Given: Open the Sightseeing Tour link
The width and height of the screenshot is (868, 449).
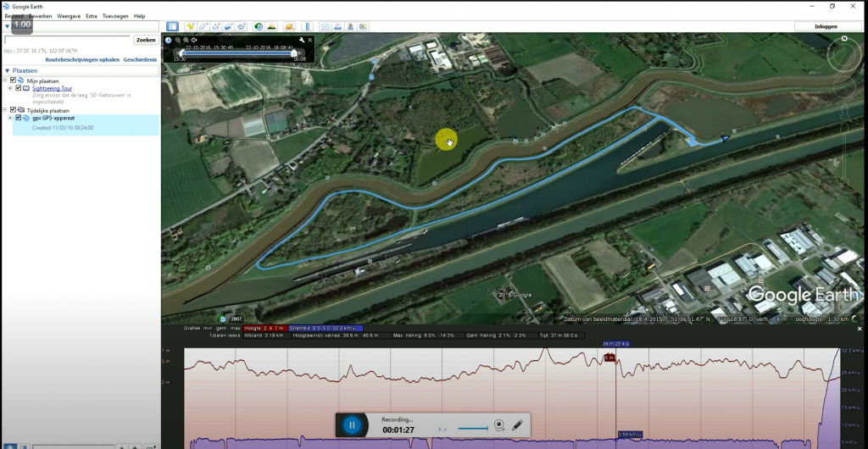Looking at the screenshot, I should pos(52,88).
